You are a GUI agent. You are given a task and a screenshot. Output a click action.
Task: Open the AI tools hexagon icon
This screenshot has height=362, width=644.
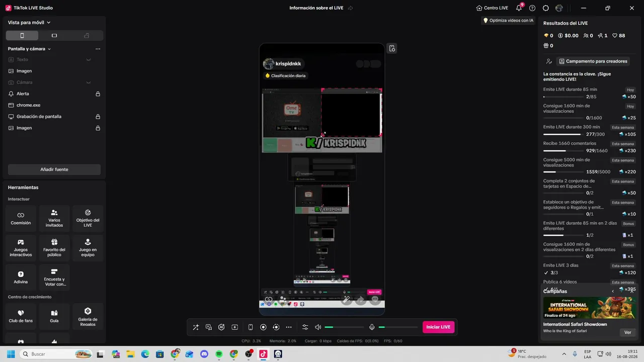221,327
